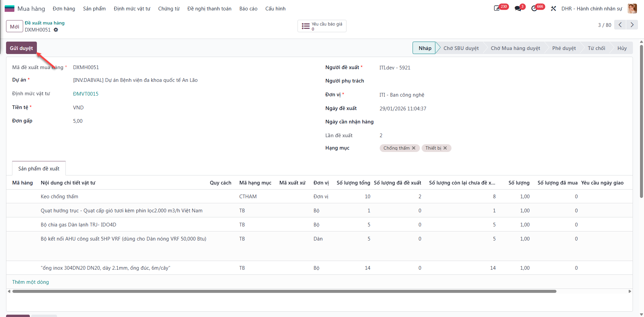The width and height of the screenshot is (644, 317).
Task: Open the Cấu hình menu
Action: click(275, 9)
